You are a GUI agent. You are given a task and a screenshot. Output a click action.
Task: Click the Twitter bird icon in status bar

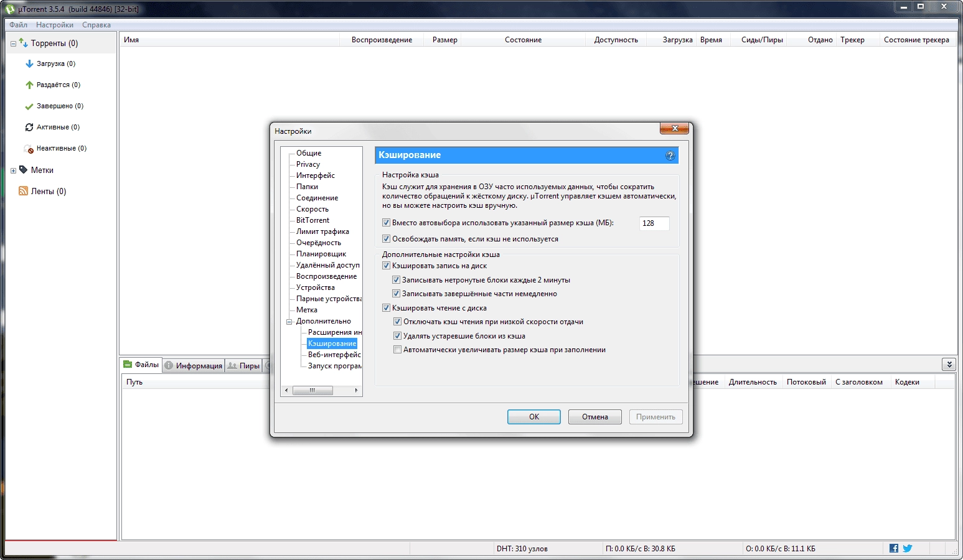click(908, 548)
